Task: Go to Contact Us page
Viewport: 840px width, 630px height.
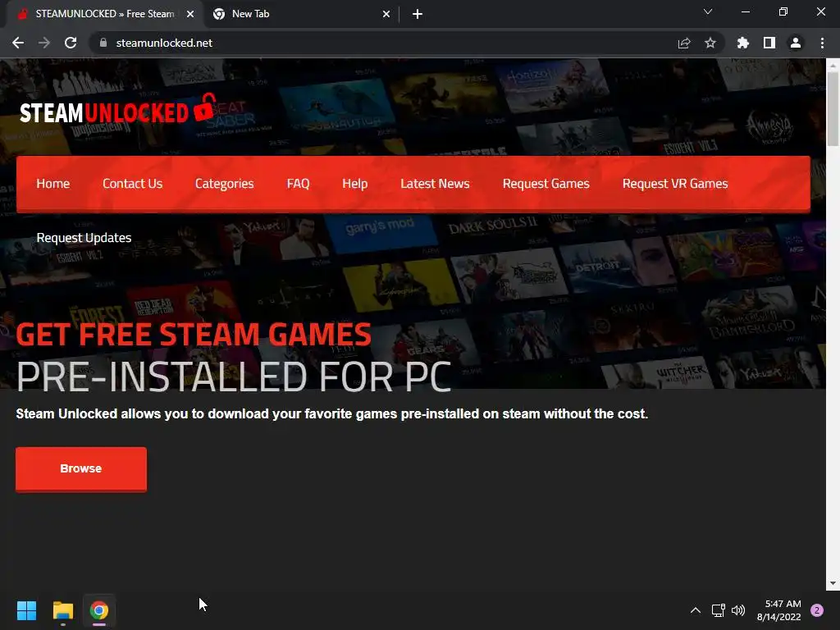Action: 132,184
